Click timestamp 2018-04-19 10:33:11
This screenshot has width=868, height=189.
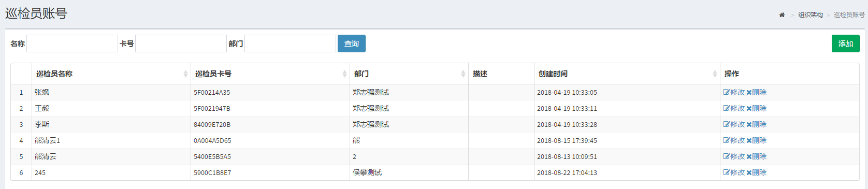click(567, 108)
